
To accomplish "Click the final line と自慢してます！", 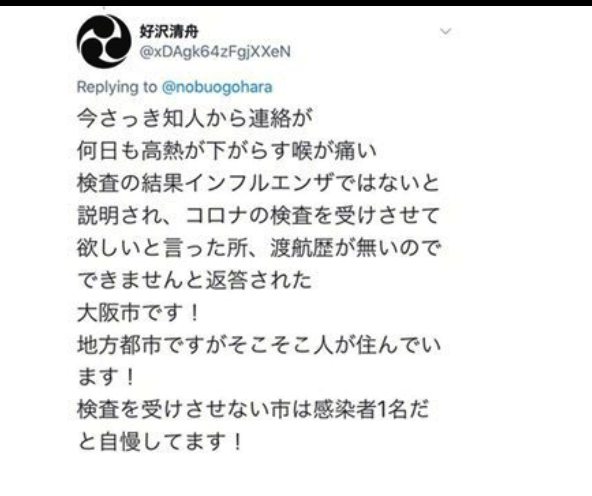I will pyautogui.click(x=159, y=442).
